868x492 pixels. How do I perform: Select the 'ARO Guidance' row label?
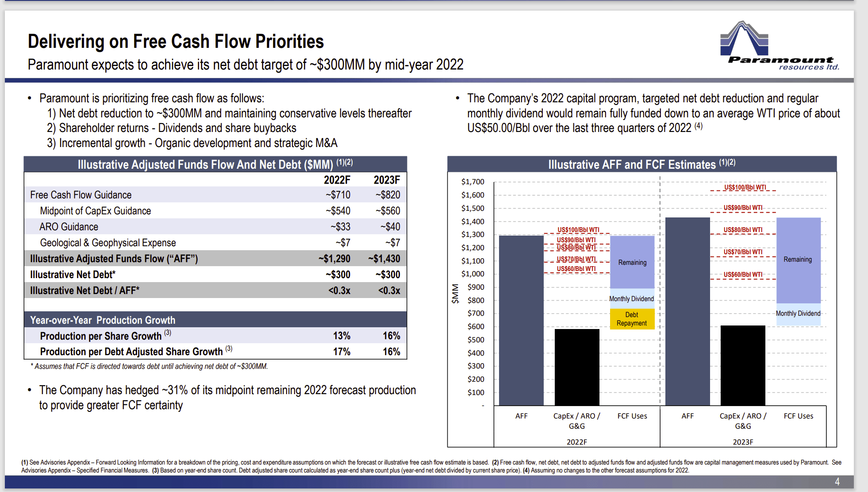pos(69,227)
